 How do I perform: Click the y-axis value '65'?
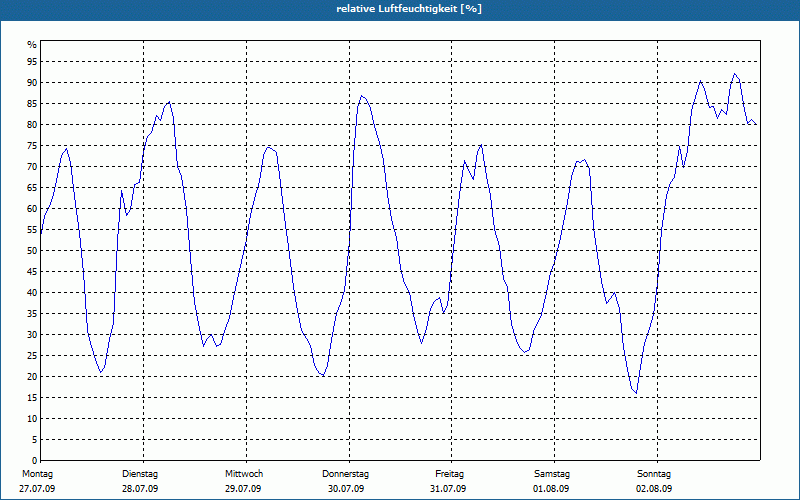coord(32,188)
